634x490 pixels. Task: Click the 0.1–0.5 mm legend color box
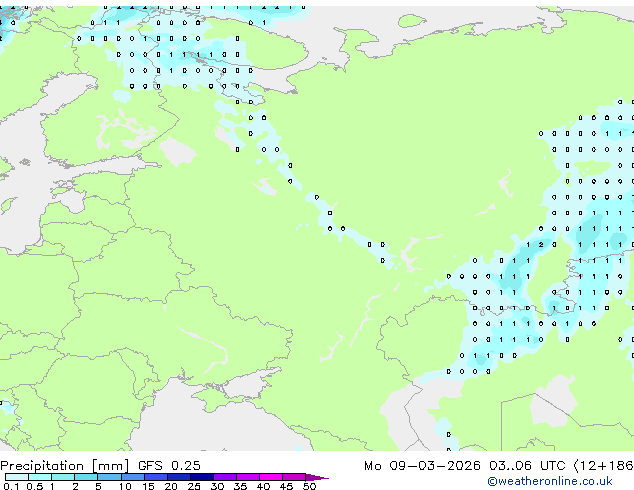click(x=17, y=477)
